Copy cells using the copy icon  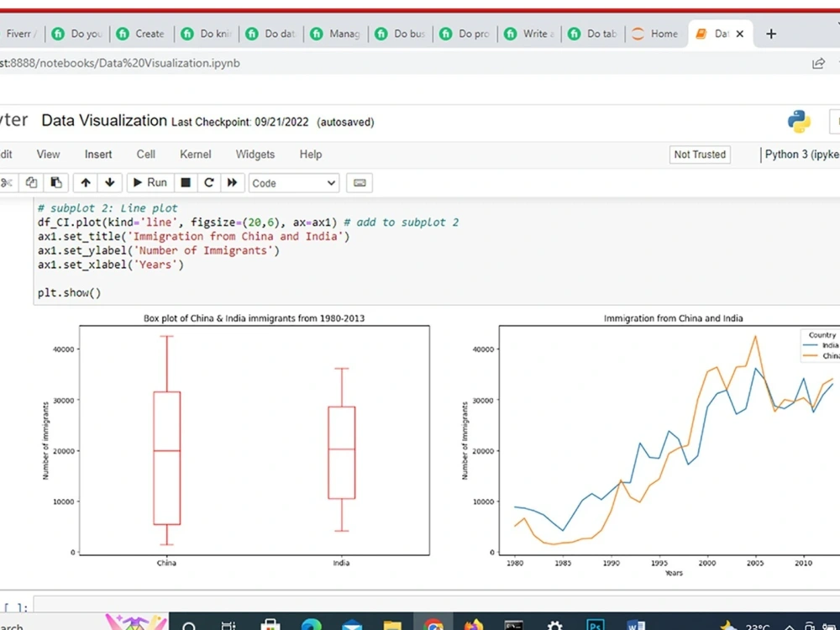click(x=31, y=182)
